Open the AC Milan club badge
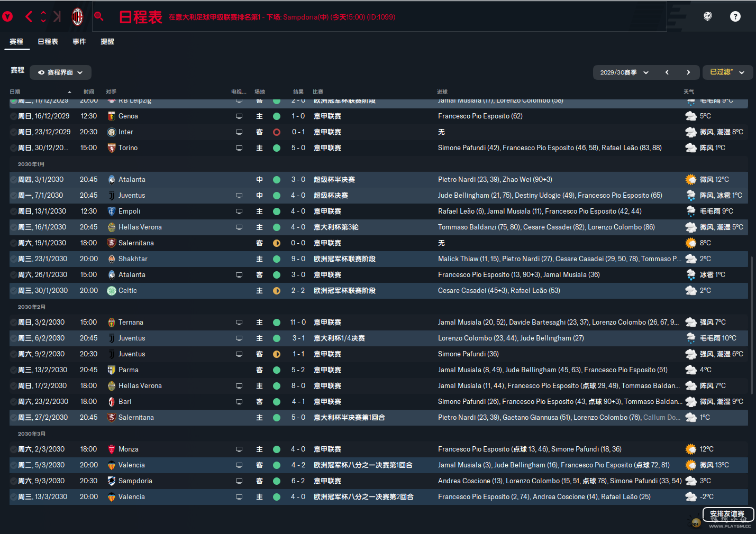 click(77, 16)
